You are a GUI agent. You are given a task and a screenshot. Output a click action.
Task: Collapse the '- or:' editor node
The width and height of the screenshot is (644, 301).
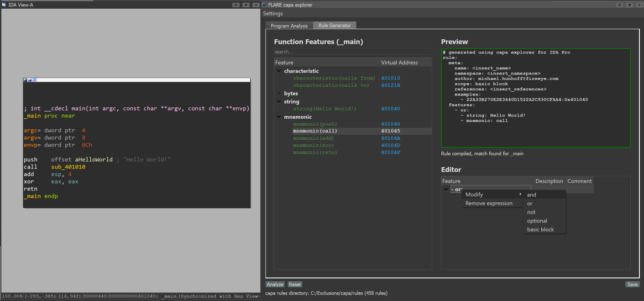445,190
